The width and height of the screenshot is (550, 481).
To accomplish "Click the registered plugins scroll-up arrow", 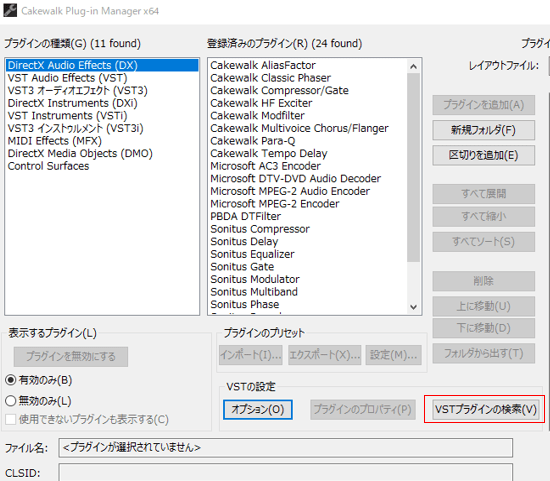I will point(414,66).
